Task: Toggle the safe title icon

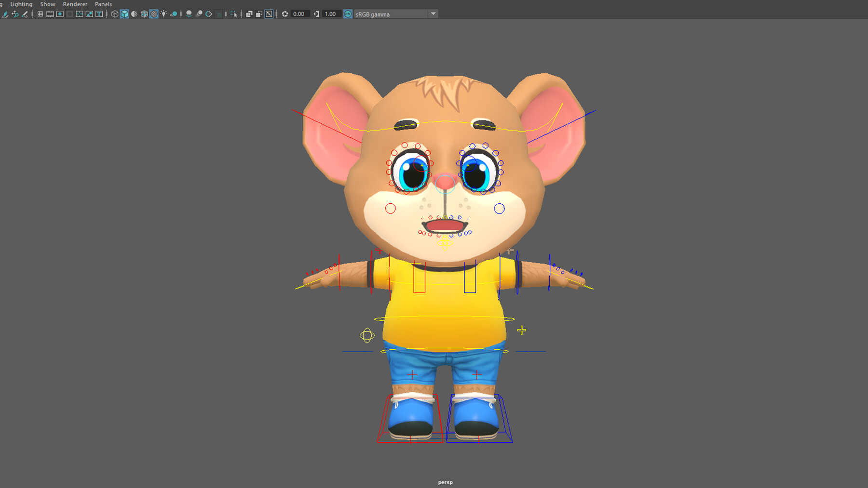Action: [x=99, y=14]
